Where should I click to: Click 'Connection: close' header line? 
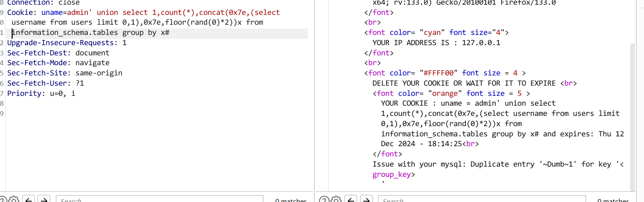pos(43,3)
